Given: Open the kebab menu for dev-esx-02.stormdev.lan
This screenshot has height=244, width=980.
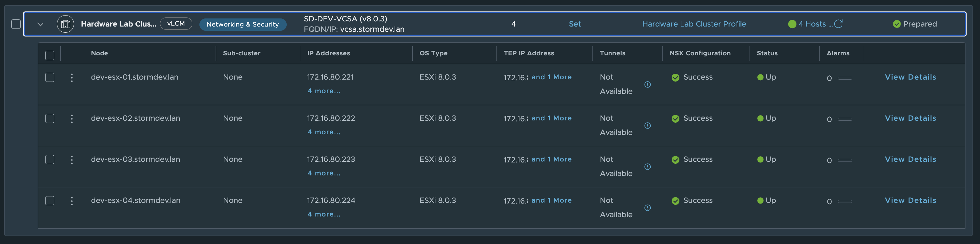Looking at the screenshot, I should pyautogui.click(x=71, y=119).
